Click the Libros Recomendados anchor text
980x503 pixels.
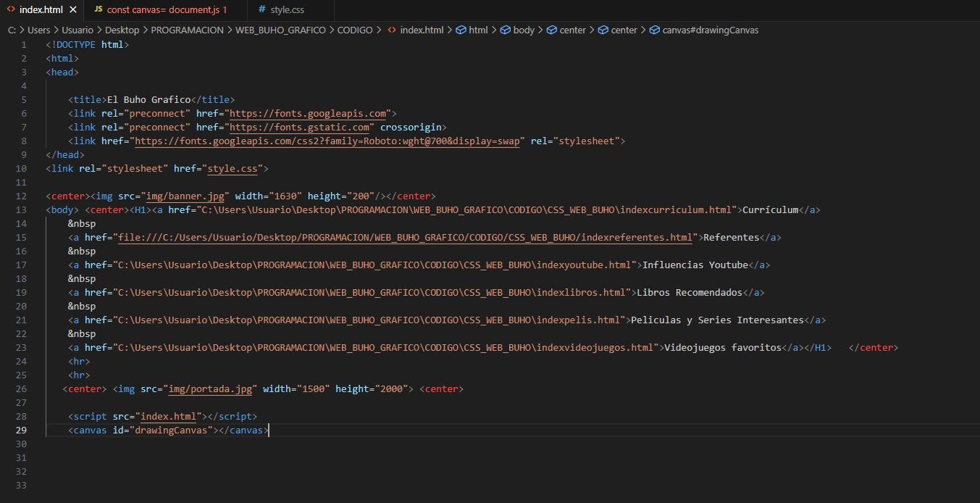tap(690, 293)
